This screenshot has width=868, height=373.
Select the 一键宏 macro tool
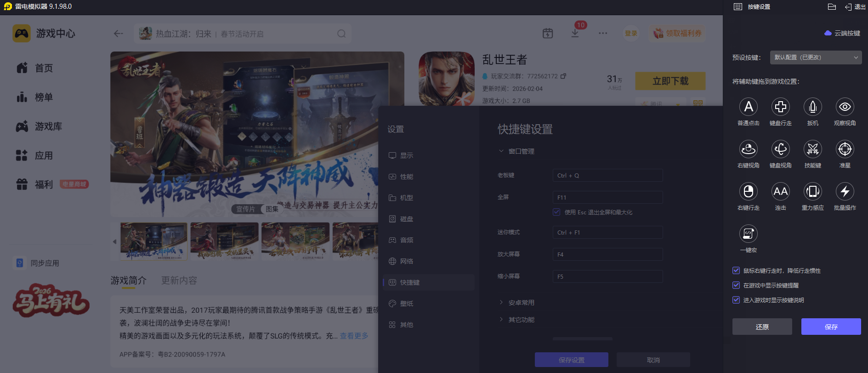point(748,234)
